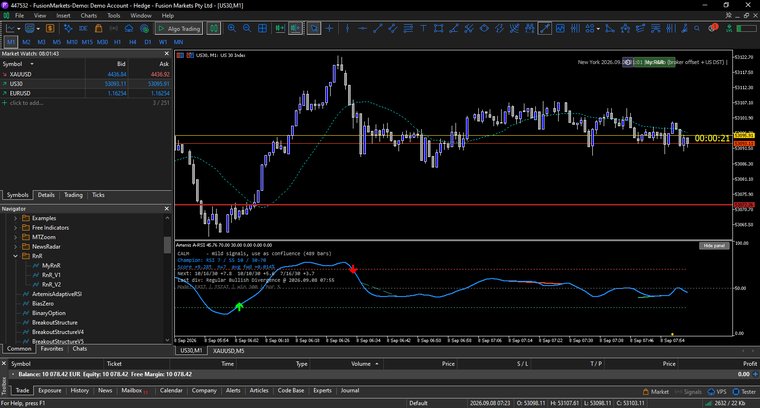Click the orange dollar Market Watch icon
Image resolution: width=760 pixels, height=408 pixels.
coord(50,29)
